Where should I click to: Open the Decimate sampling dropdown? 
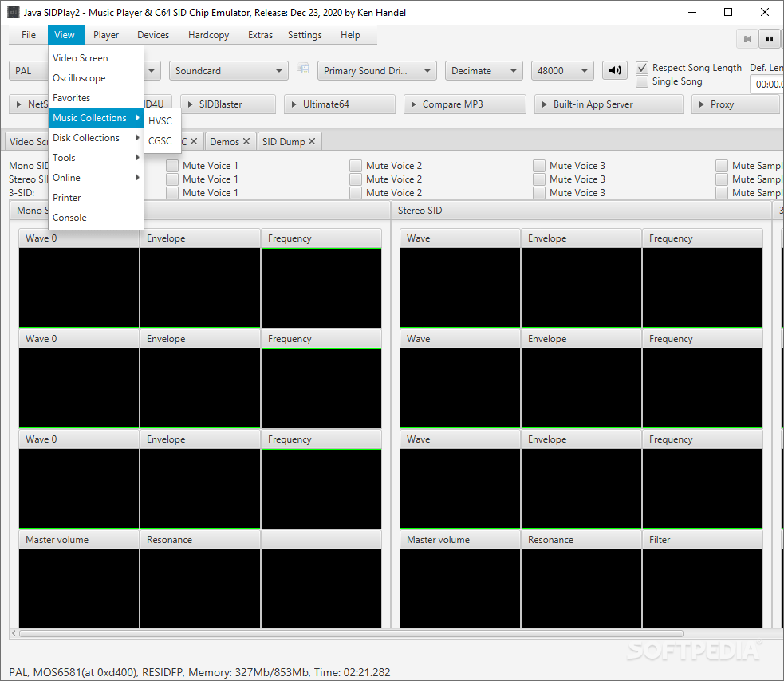point(484,70)
